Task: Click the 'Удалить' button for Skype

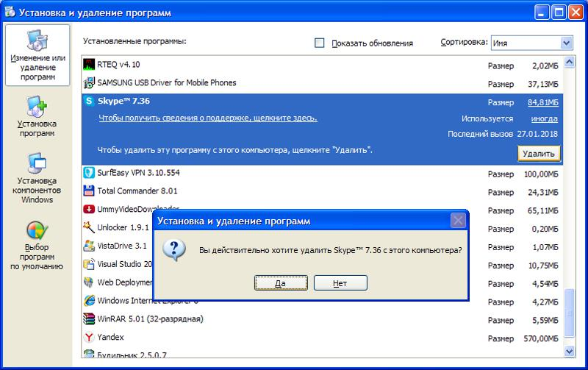Action: [539, 154]
